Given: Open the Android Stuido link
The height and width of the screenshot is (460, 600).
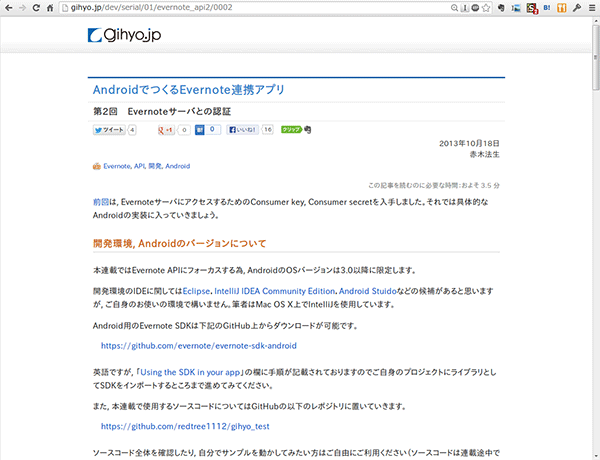Looking at the screenshot, I should click(367, 291).
